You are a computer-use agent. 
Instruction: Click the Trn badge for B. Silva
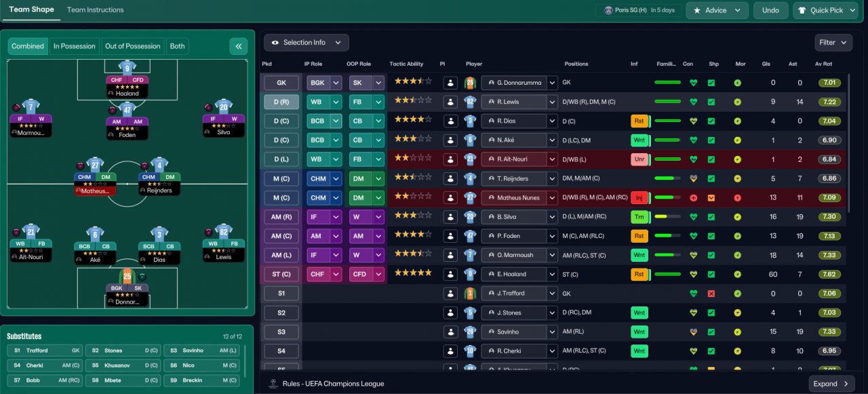coord(639,217)
